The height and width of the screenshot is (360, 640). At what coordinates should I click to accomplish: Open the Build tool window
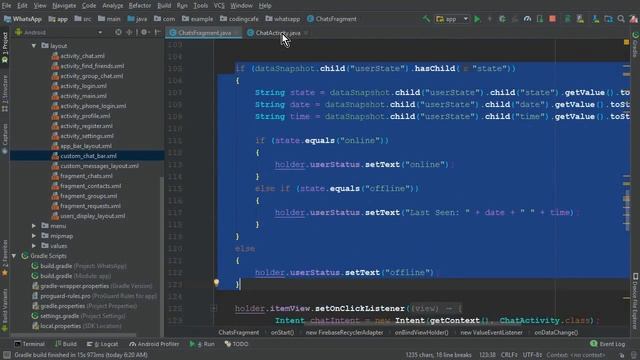pyautogui.click(x=66, y=344)
